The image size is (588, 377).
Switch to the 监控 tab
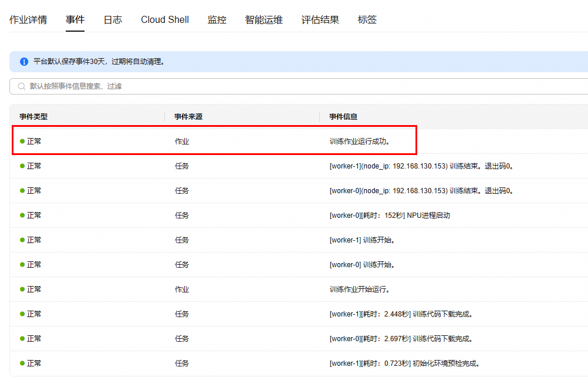click(217, 20)
